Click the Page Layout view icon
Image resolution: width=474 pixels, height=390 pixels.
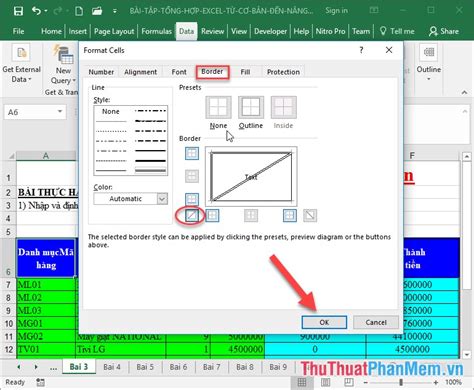pos(326,382)
